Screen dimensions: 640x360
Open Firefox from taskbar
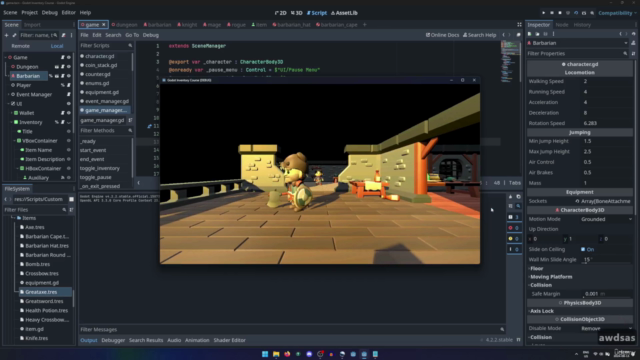point(287,354)
